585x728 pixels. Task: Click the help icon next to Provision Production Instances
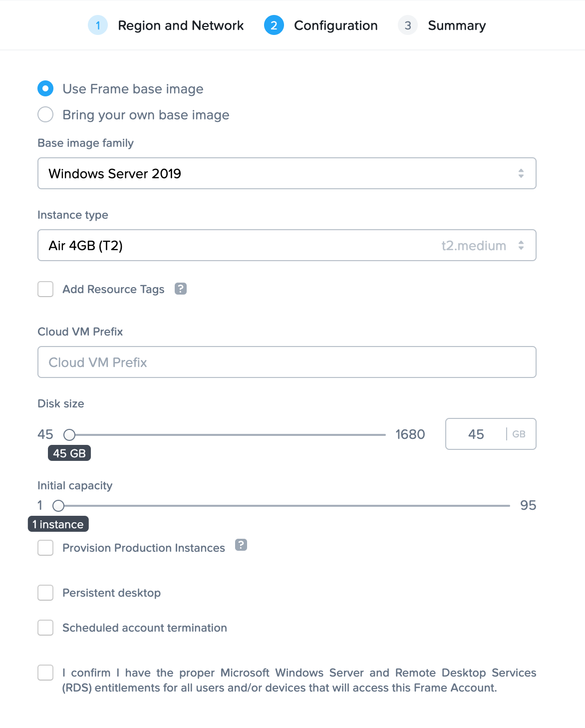[241, 546]
